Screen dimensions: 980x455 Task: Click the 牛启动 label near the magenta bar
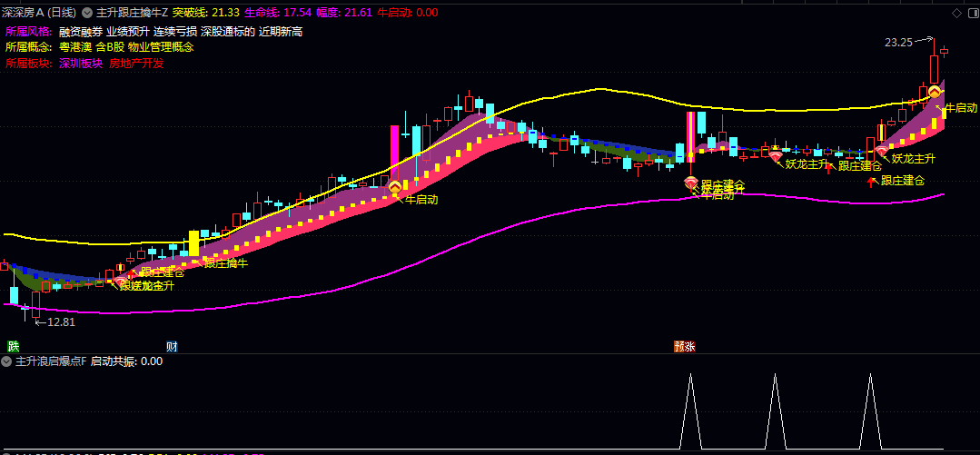pyautogui.click(x=421, y=200)
